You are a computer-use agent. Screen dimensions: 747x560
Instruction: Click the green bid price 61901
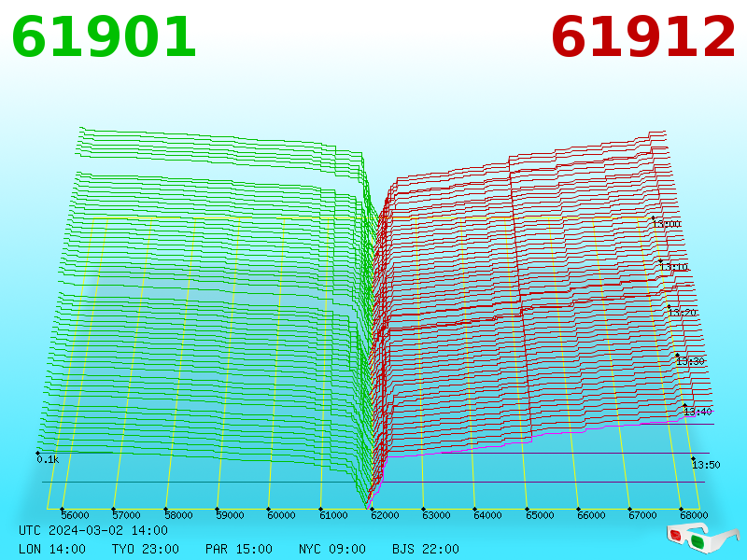point(104,36)
